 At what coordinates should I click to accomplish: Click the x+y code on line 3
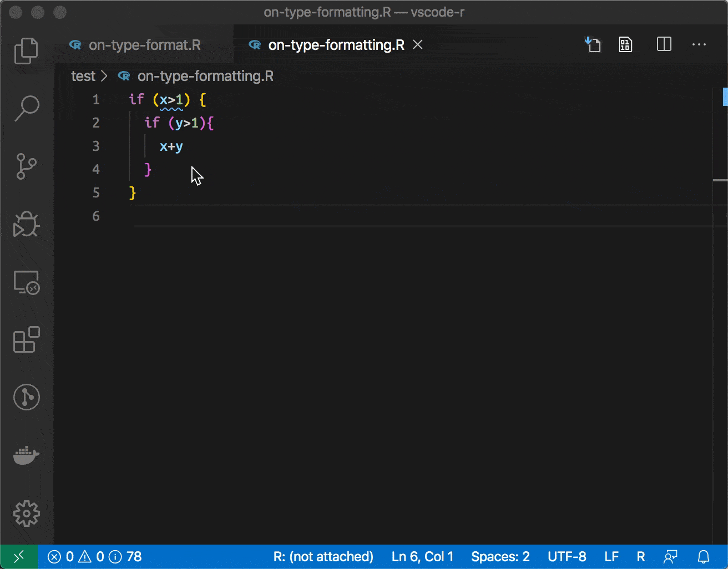point(171,146)
